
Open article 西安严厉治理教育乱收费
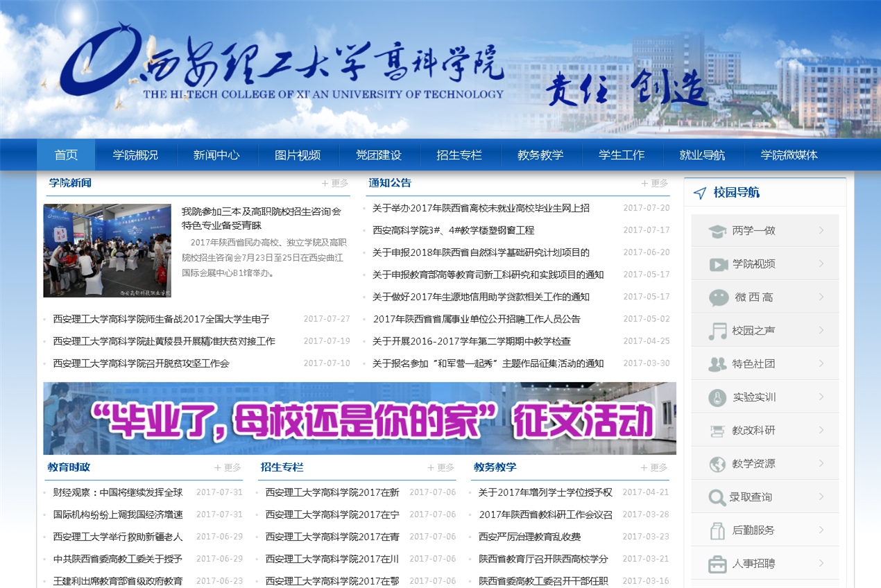coord(529,537)
